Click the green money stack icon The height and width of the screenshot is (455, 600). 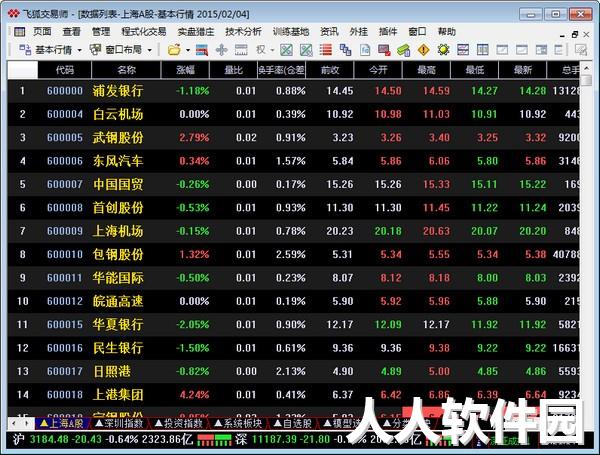(404, 50)
